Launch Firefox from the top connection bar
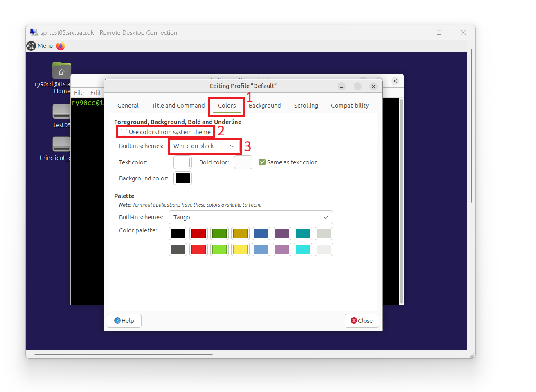This screenshot has width=536, height=392. tap(60, 46)
